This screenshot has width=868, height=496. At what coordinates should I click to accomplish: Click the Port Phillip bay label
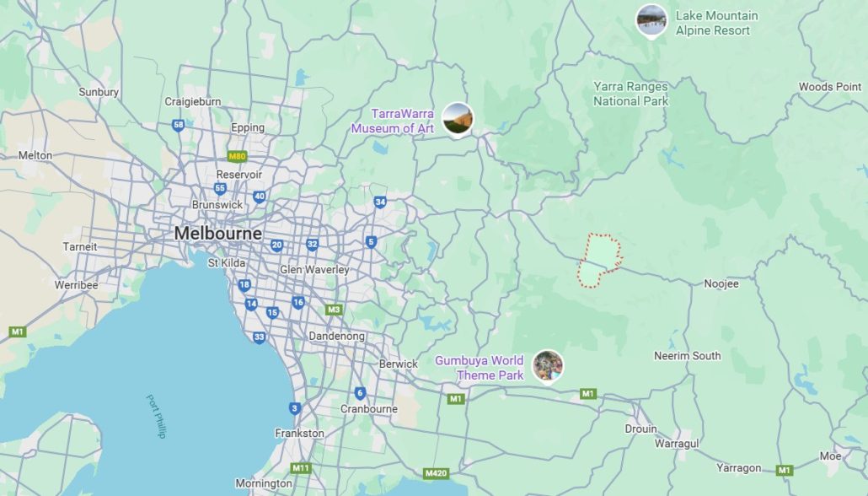click(x=156, y=416)
